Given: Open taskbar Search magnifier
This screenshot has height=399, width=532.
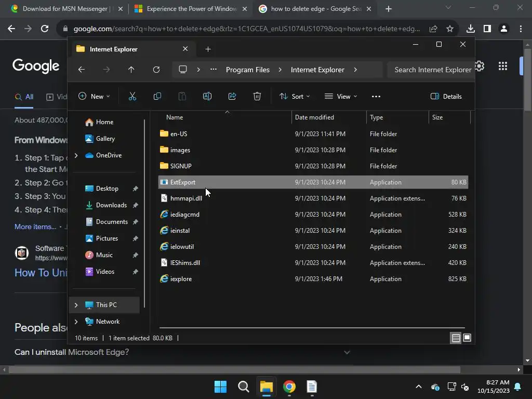Looking at the screenshot, I should [244, 387].
